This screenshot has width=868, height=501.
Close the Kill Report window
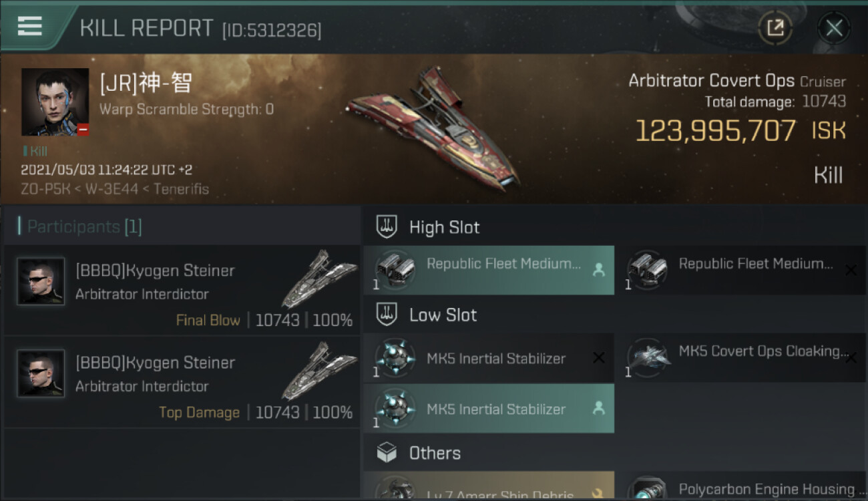[x=834, y=28]
